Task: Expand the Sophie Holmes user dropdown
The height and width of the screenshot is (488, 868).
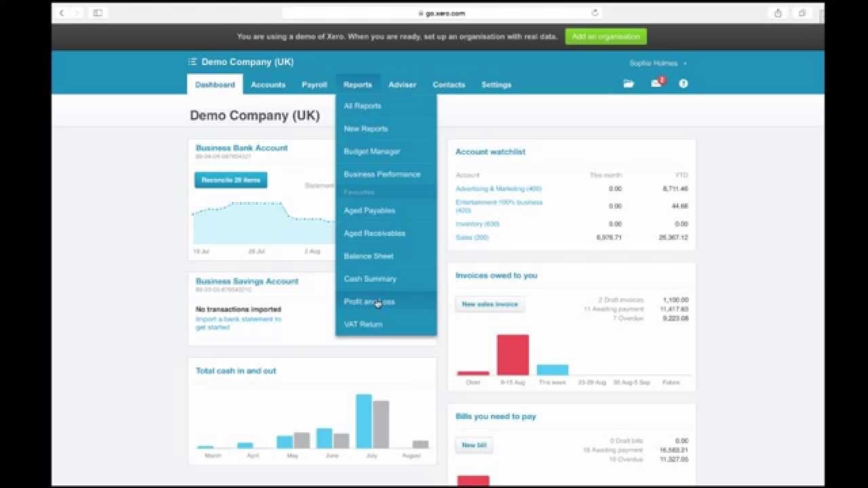Action: (x=658, y=63)
